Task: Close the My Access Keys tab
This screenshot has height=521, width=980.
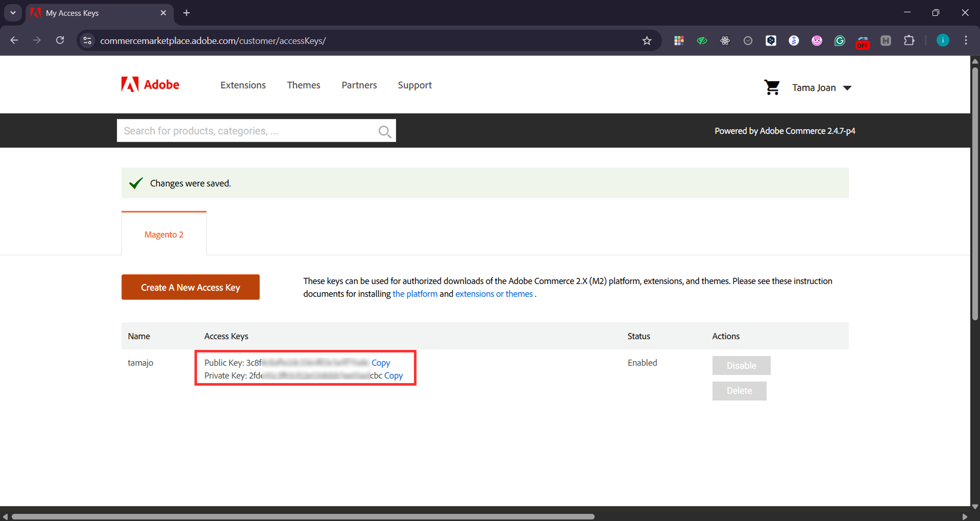Action: click(x=163, y=13)
